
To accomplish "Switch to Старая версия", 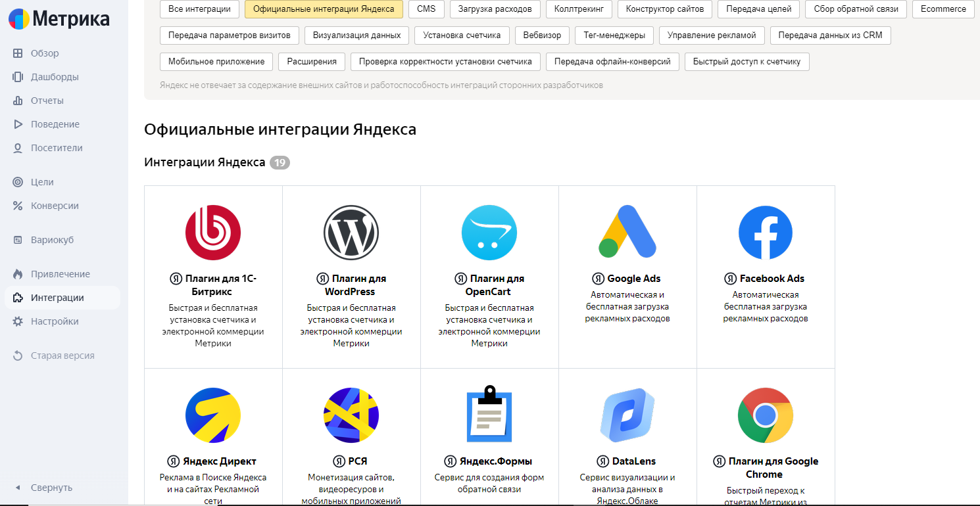I will [x=62, y=356].
